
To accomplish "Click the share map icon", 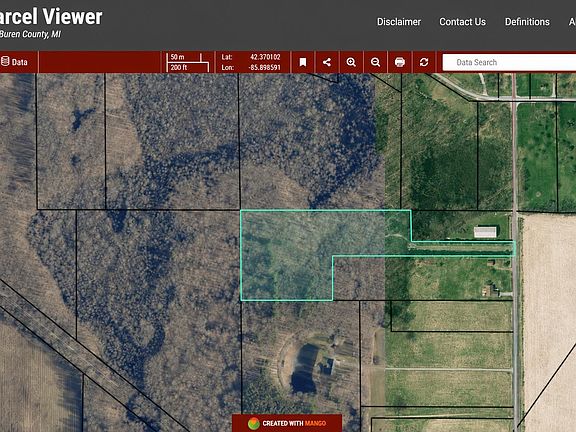I will tap(327, 62).
